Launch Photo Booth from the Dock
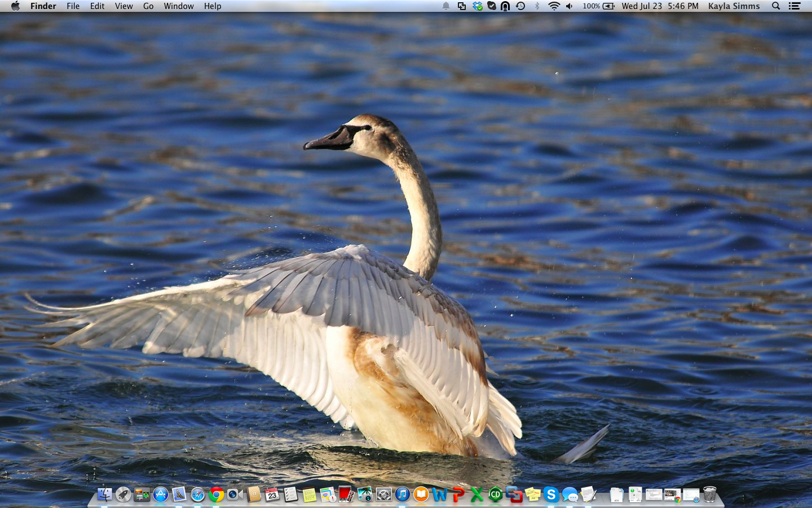This screenshot has width=812, height=508. pyautogui.click(x=346, y=495)
